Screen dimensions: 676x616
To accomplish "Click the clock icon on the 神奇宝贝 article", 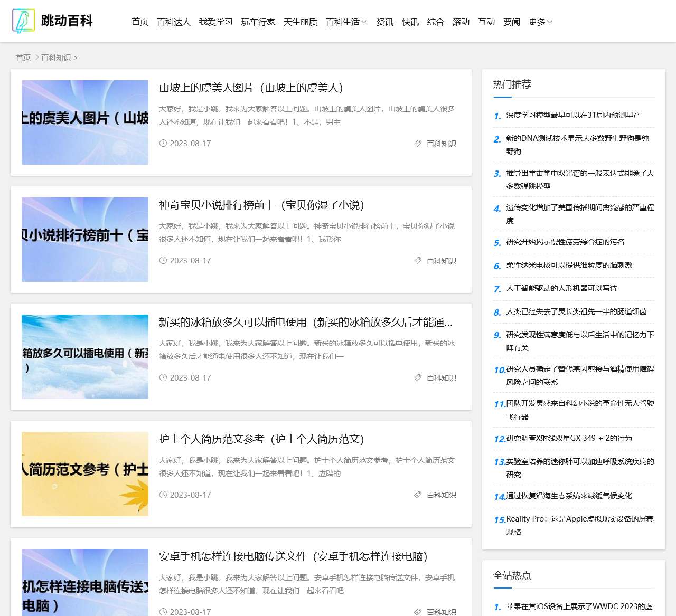I will pyautogui.click(x=164, y=260).
